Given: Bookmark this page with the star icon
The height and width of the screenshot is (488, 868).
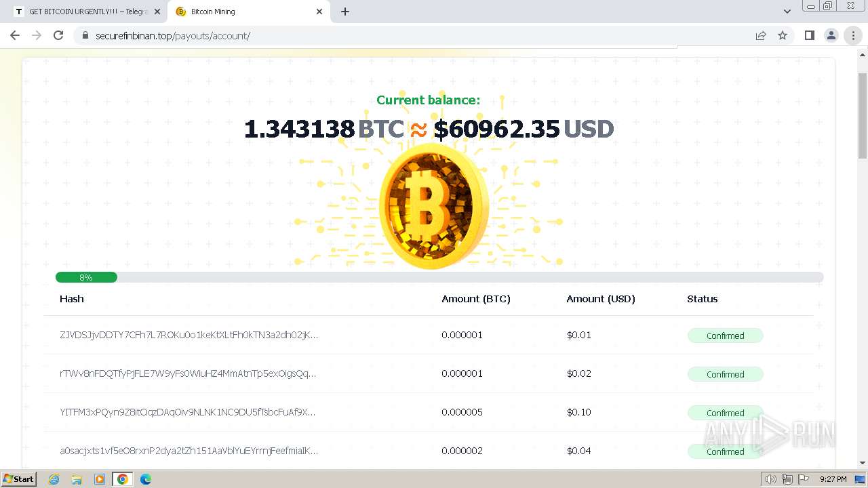Looking at the screenshot, I should 783,35.
